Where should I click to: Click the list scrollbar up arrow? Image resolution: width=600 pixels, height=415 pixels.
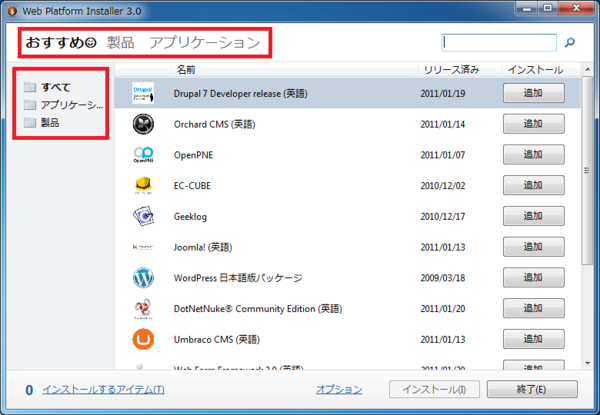point(587,69)
